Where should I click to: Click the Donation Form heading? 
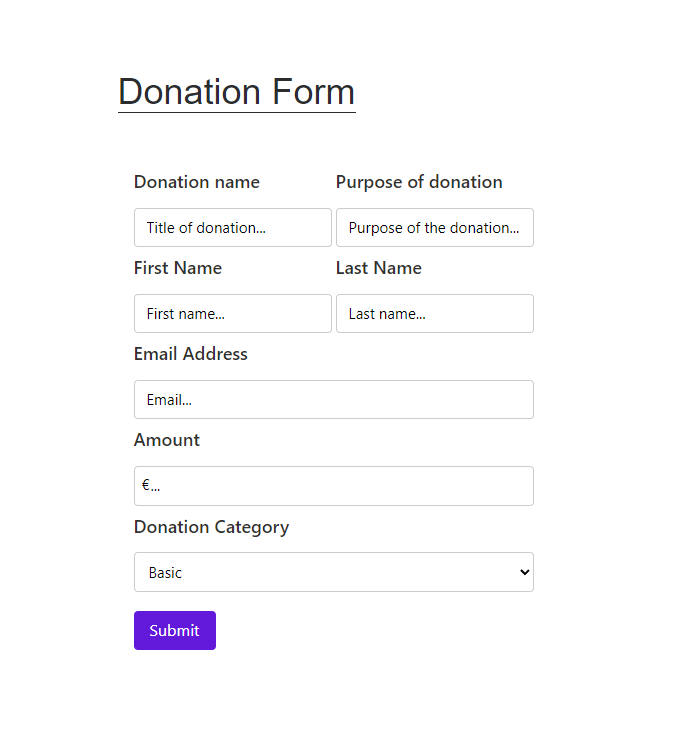click(x=236, y=92)
